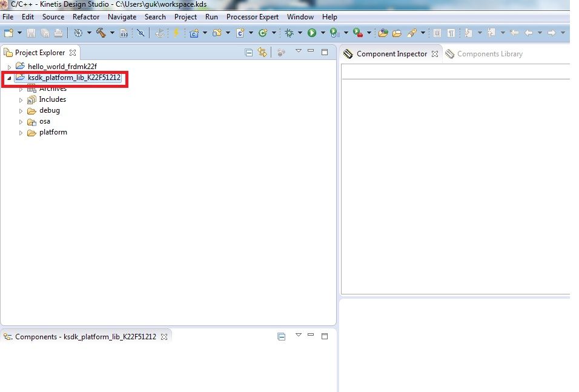Switch to the Components Library tab
The image size is (579, 392).
[484, 54]
